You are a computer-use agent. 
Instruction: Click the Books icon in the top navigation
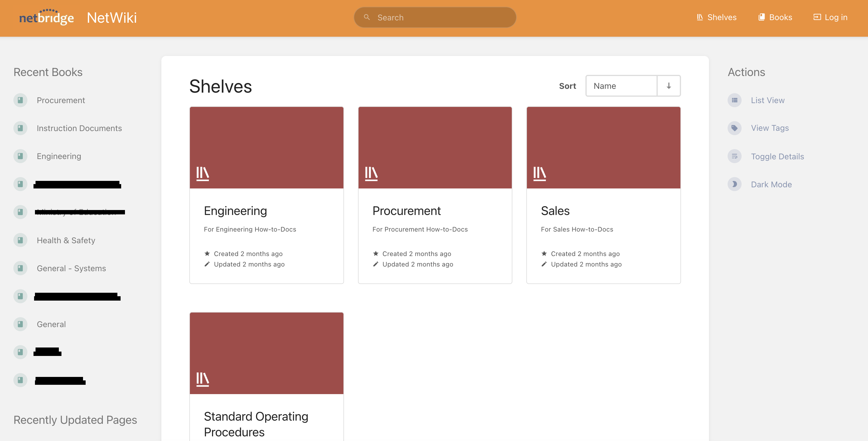tap(761, 17)
